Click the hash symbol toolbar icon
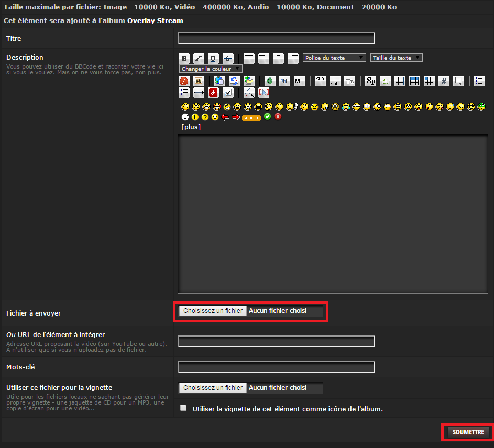 coord(444,81)
